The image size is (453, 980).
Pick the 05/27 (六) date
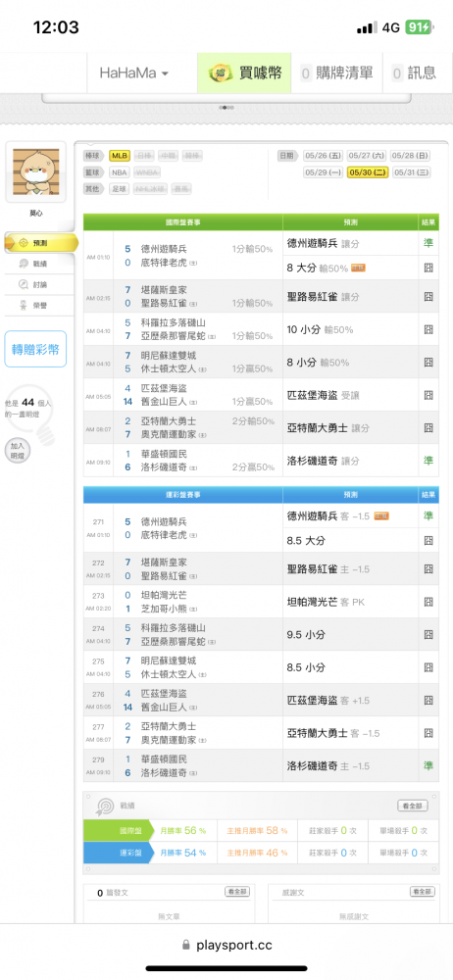coord(368,156)
